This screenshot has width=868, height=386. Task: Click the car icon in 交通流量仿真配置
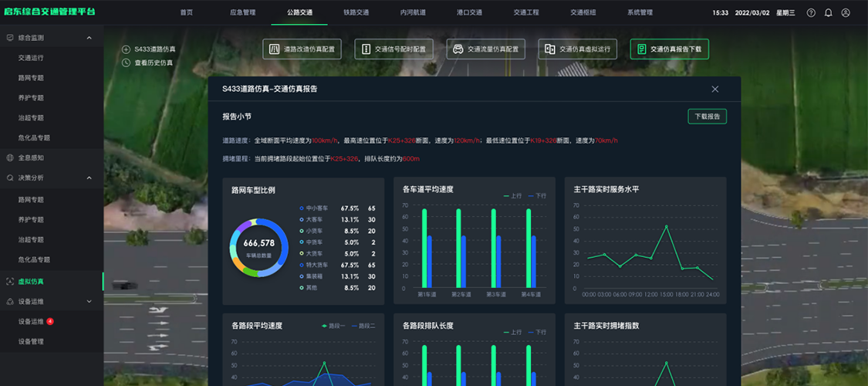458,49
